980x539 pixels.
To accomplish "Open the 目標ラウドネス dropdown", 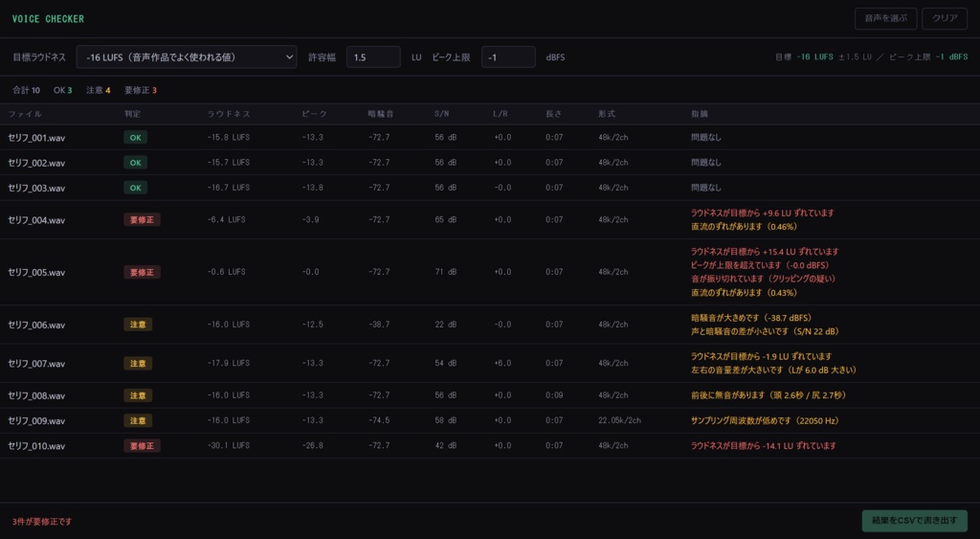I will pos(187,56).
